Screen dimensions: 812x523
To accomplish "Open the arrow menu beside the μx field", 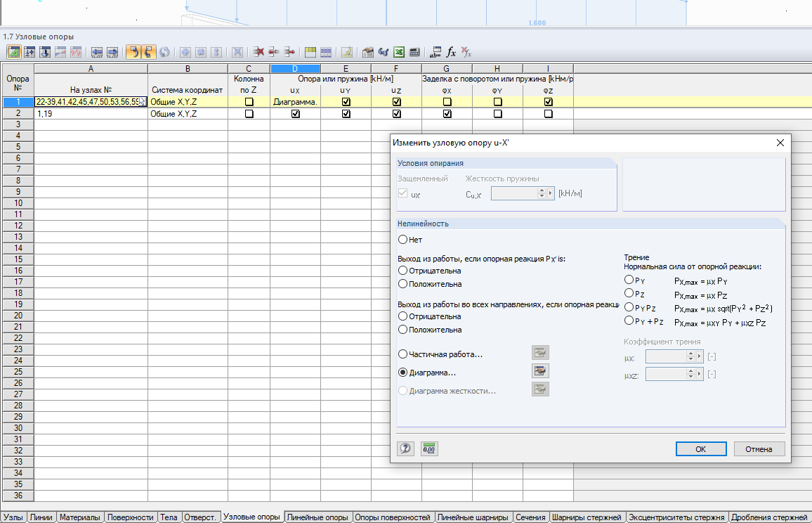I will 700,356.
